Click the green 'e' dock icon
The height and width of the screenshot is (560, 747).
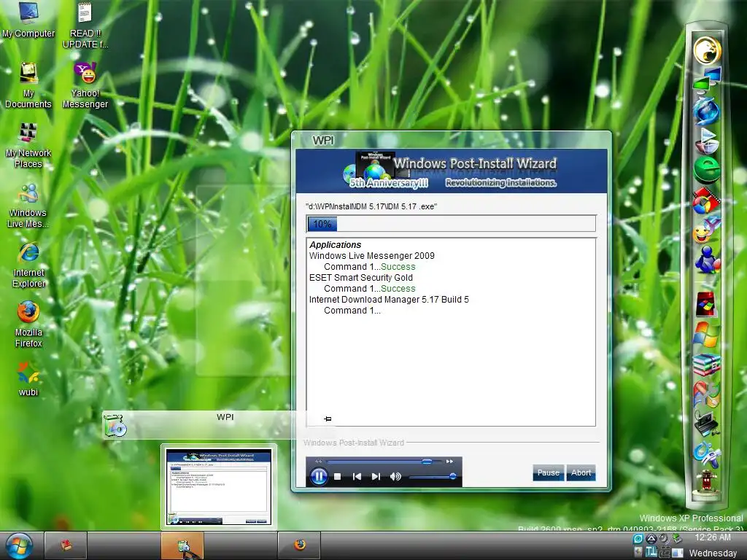[x=707, y=170]
